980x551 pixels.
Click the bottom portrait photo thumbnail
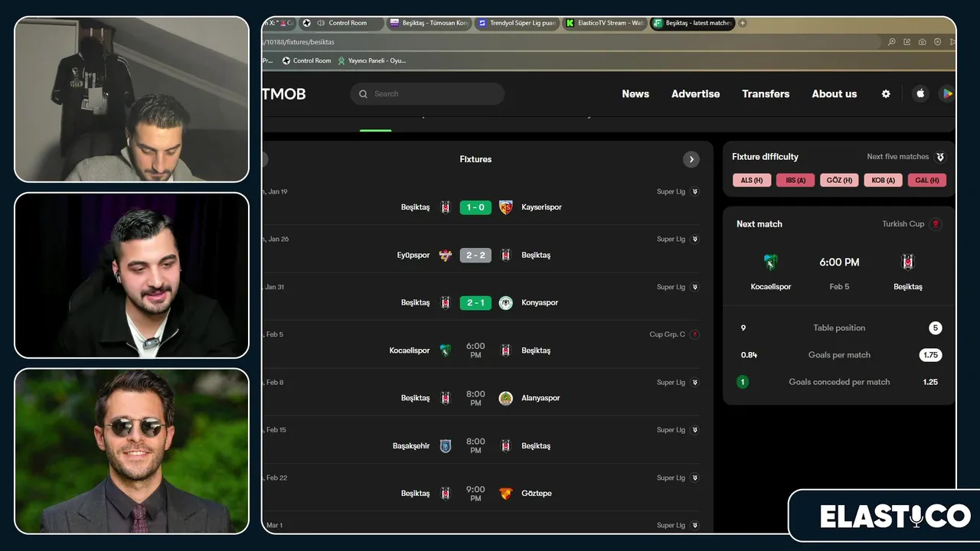click(132, 452)
